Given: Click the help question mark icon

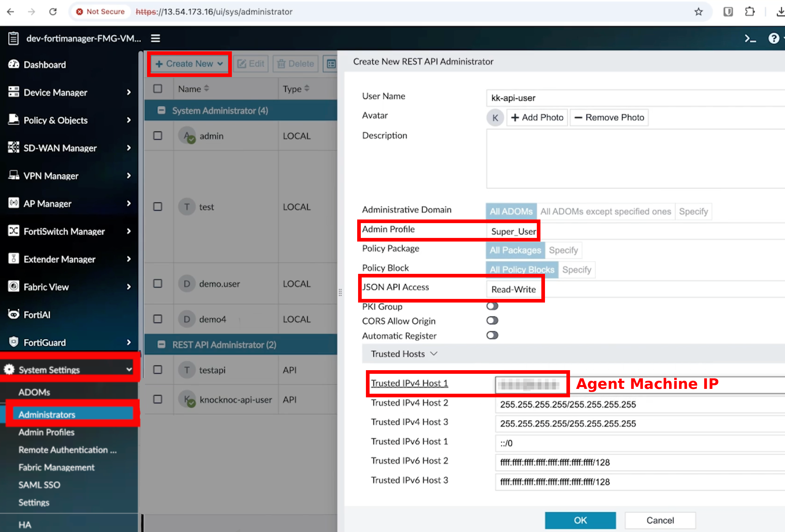Looking at the screenshot, I should pyautogui.click(x=774, y=39).
